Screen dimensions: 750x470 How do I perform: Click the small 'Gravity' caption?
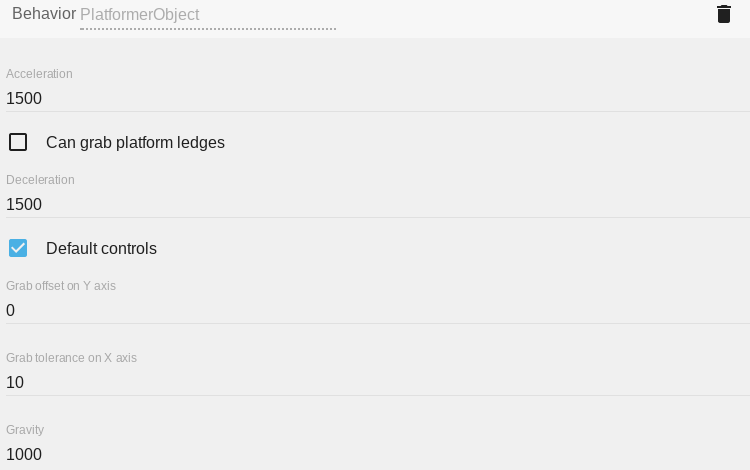coord(25,430)
